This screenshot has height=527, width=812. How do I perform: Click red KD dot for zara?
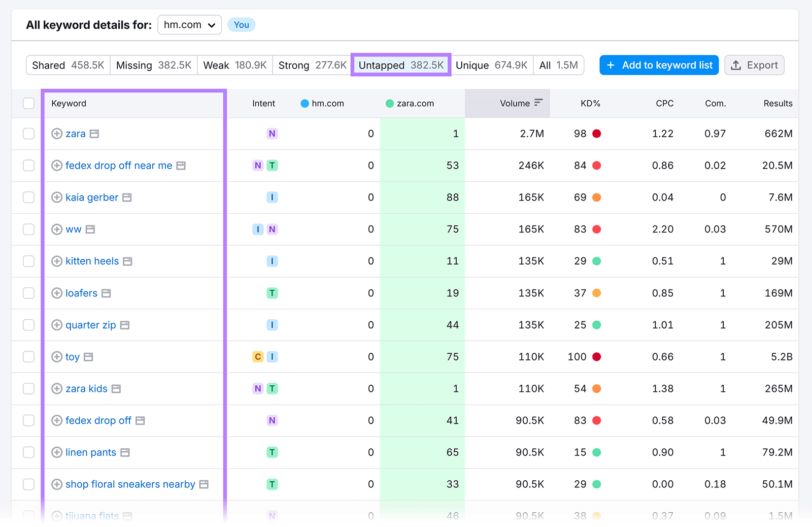click(x=597, y=134)
